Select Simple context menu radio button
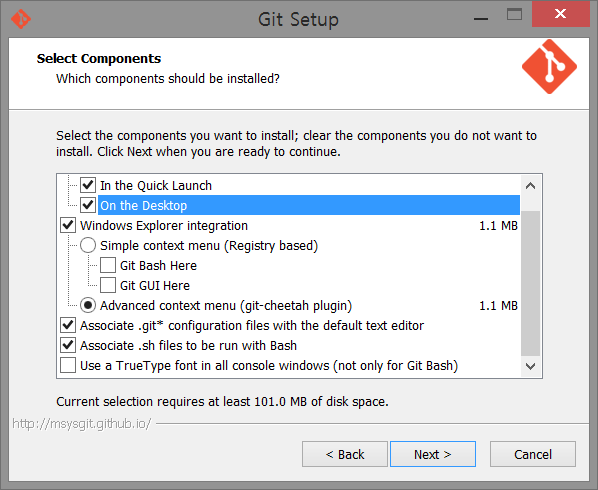 (x=88, y=245)
